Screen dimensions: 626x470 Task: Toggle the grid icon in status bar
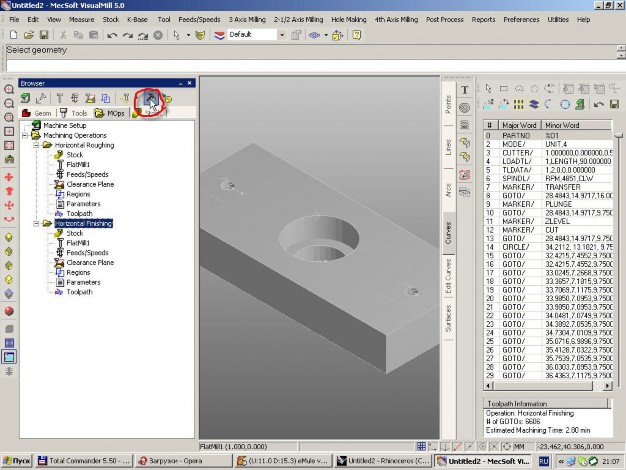[421, 446]
